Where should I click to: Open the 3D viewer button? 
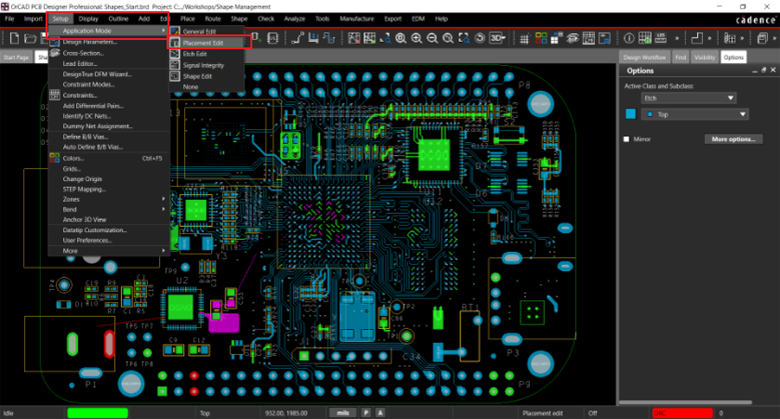pyautogui.click(x=495, y=38)
